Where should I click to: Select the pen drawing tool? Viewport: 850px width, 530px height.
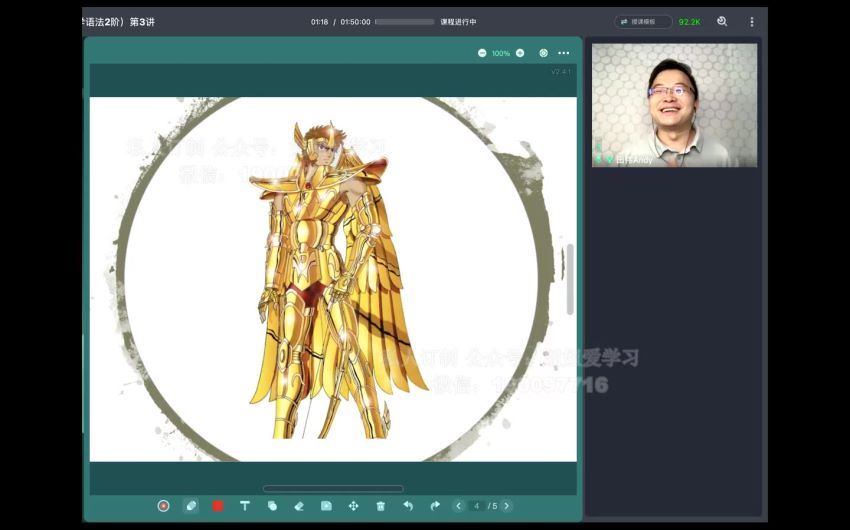click(x=191, y=506)
